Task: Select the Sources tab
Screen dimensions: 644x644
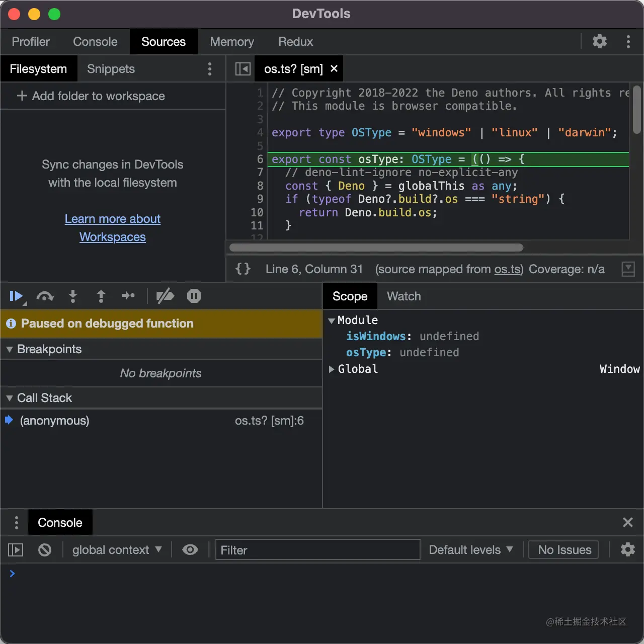Action: pos(164,42)
